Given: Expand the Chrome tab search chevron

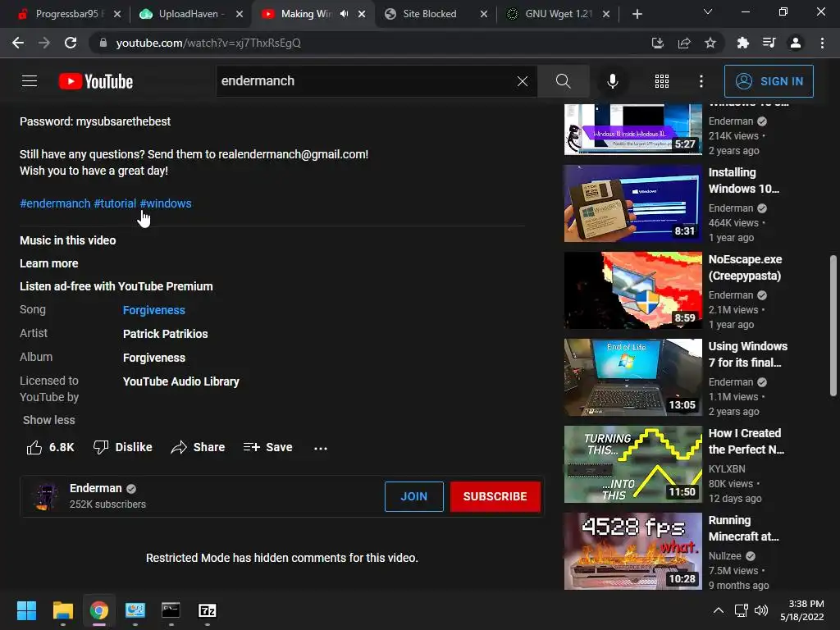Looking at the screenshot, I should click(x=708, y=11).
